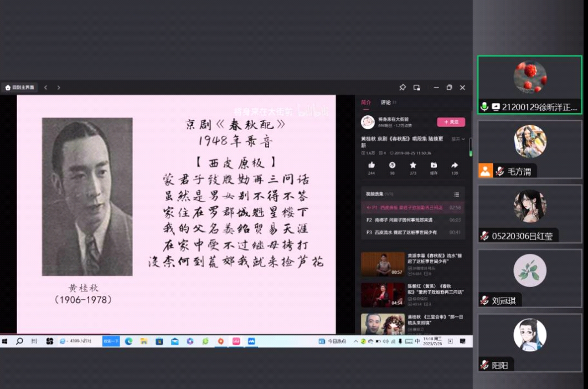Select the 简介 tab
588x389 pixels.
[366, 103]
